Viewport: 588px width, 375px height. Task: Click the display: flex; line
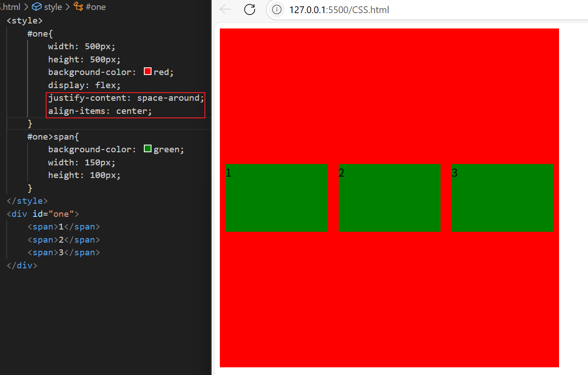pyautogui.click(x=85, y=85)
